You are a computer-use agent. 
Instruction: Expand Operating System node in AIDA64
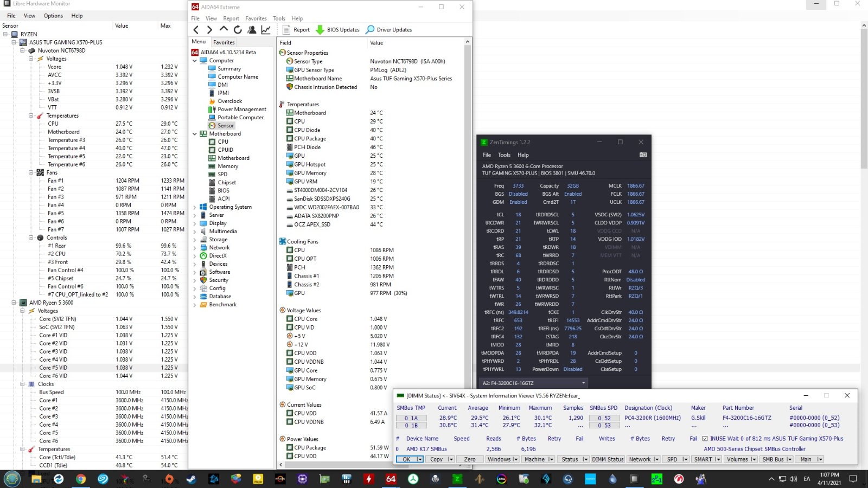click(195, 207)
